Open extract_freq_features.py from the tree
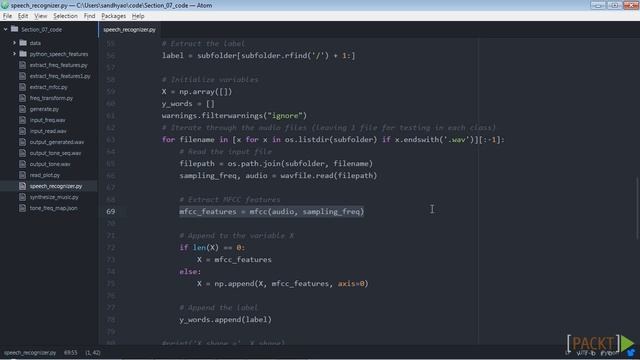Image resolution: width=640 pixels, height=360 pixels. 58,65
